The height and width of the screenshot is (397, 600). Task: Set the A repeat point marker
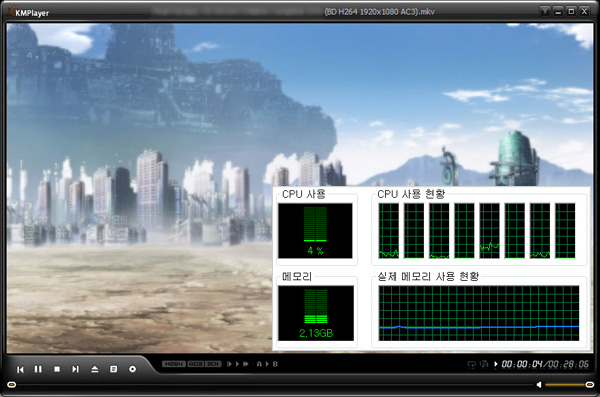pyautogui.click(x=259, y=364)
